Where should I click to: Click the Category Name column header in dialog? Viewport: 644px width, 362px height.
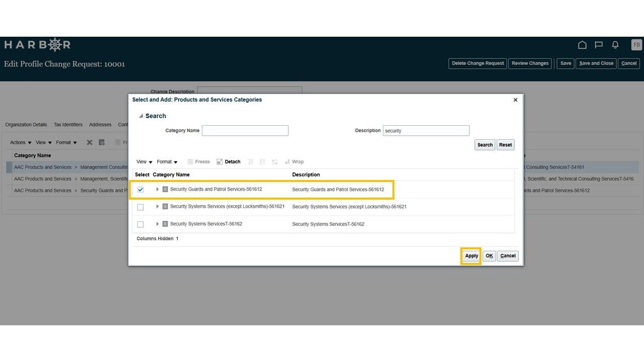[x=171, y=175]
